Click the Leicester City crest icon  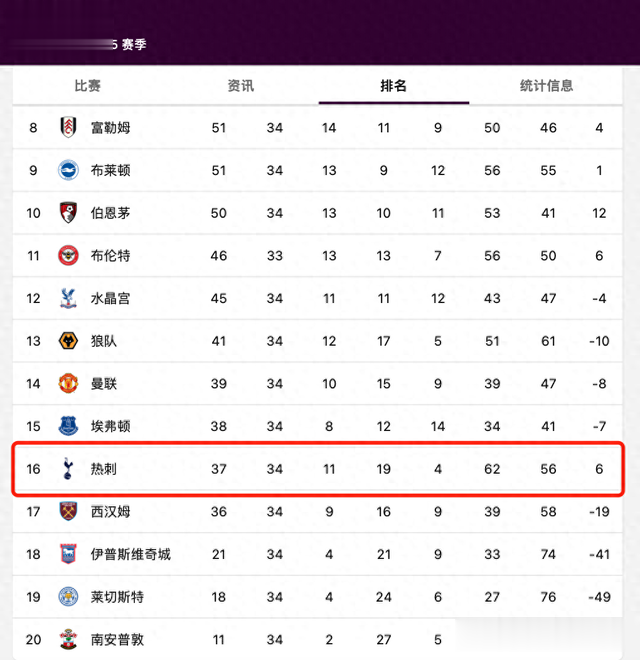[x=68, y=597]
